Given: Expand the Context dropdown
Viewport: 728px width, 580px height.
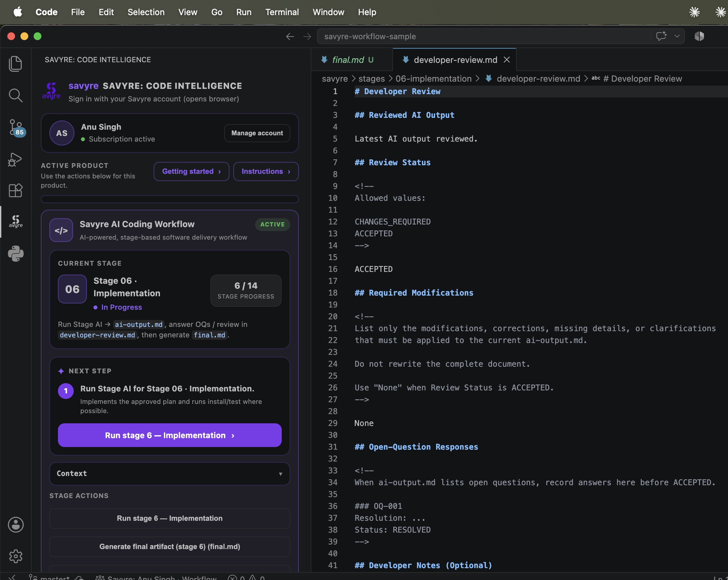Looking at the screenshot, I should pyautogui.click(x=169, y=474).
